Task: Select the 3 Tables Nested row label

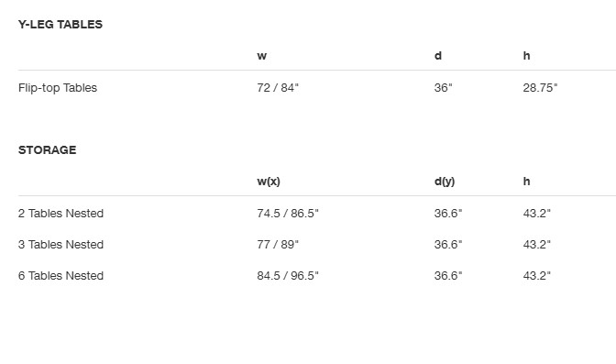Action: pyautogui.click(x=60, y=244)
